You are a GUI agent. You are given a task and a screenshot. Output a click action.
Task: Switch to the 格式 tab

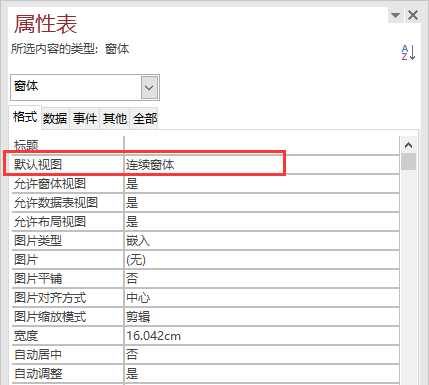point(25,117)
